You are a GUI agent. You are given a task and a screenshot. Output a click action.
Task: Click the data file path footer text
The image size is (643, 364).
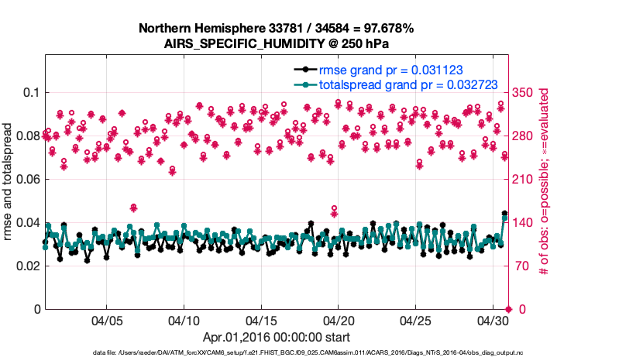(308, 352)
